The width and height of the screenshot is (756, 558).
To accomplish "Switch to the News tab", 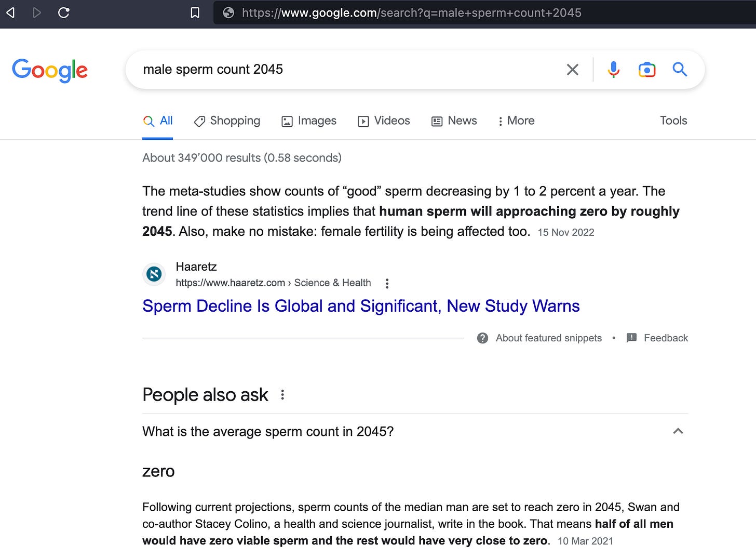I will (454, 121).
